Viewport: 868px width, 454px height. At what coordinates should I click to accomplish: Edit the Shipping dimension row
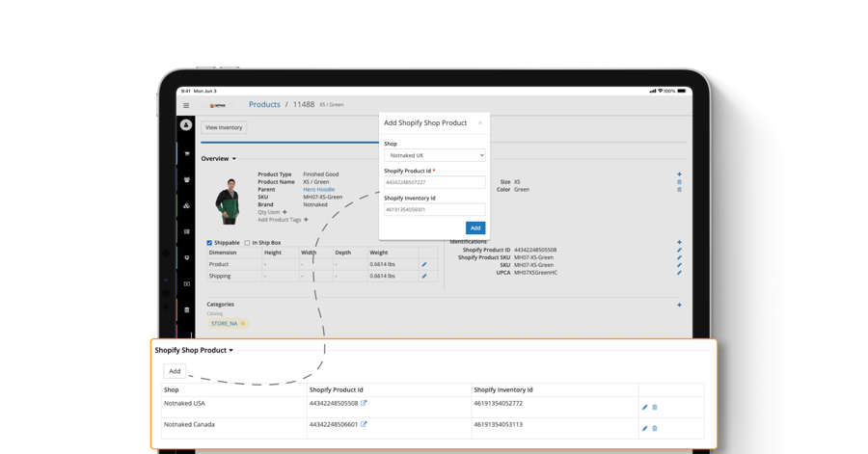(x=424, y=277)
